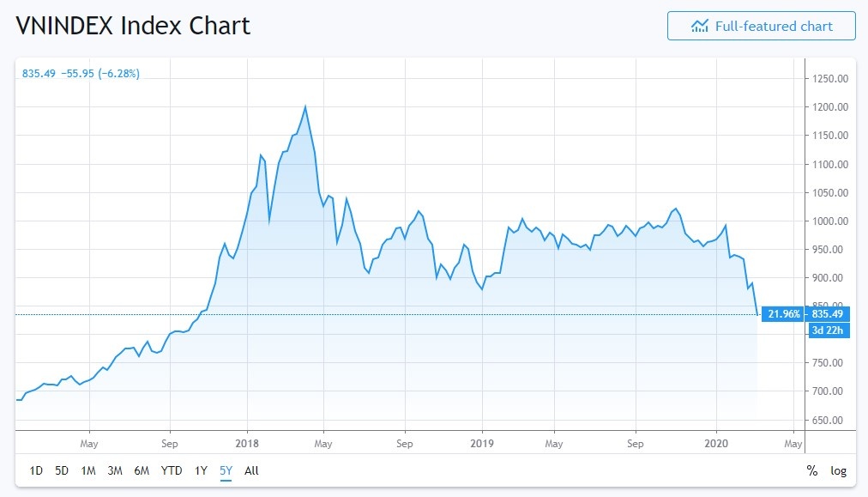The height and width of the screenshot is (497, 868).
Task: Click the chart icon in Full-featured chart button
Action: pos(699,26)
